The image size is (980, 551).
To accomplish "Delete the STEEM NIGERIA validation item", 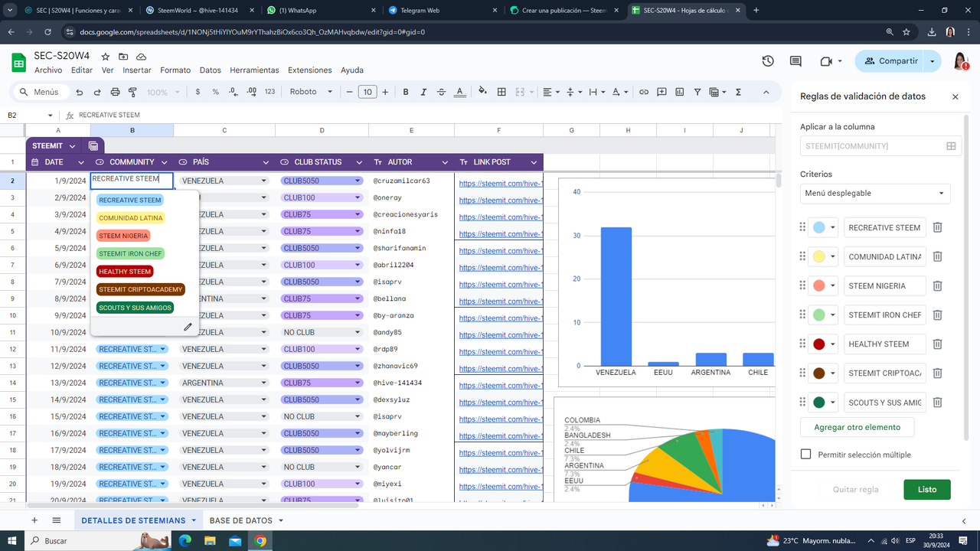I will tap(937, 285).
